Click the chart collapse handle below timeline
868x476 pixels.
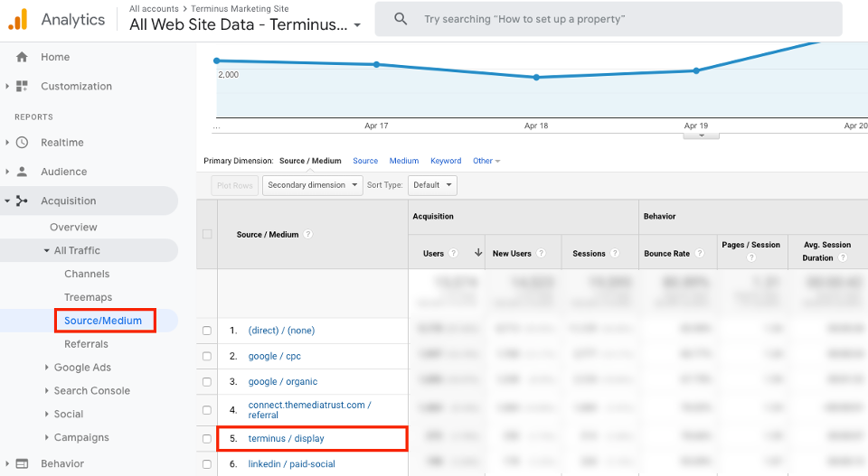point(702,135)
